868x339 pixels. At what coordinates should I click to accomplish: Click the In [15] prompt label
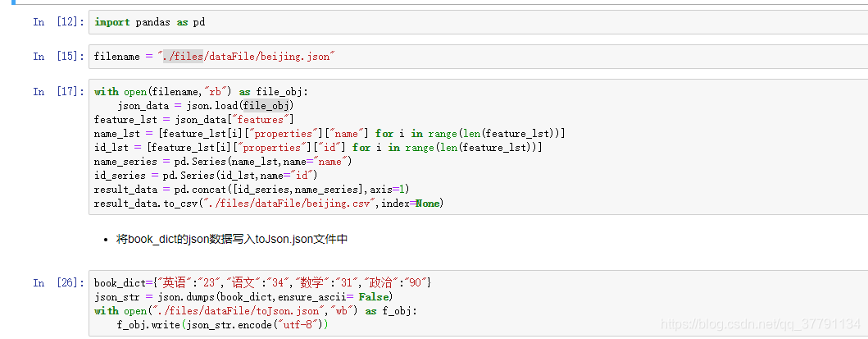point(58,57)
